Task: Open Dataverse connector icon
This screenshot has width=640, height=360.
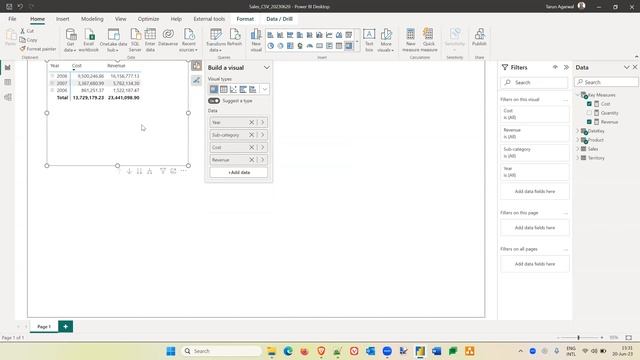Action: click(x=168, y=38)
